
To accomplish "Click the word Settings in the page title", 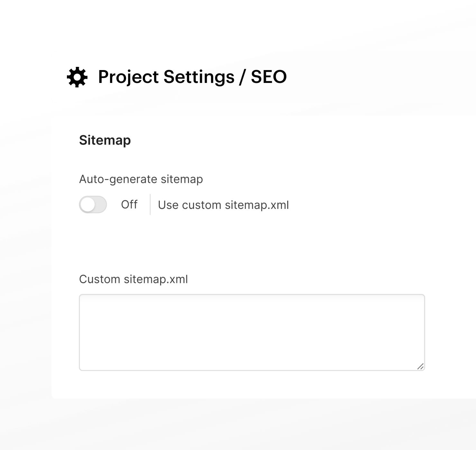I will [199, 77].
